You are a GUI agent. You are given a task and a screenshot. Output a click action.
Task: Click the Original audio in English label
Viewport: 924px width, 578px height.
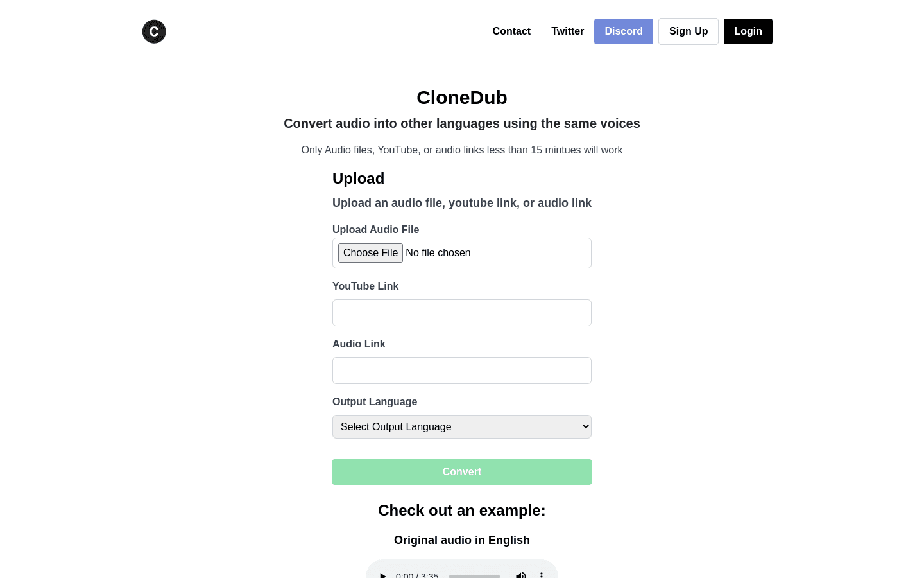click(462, 540)
